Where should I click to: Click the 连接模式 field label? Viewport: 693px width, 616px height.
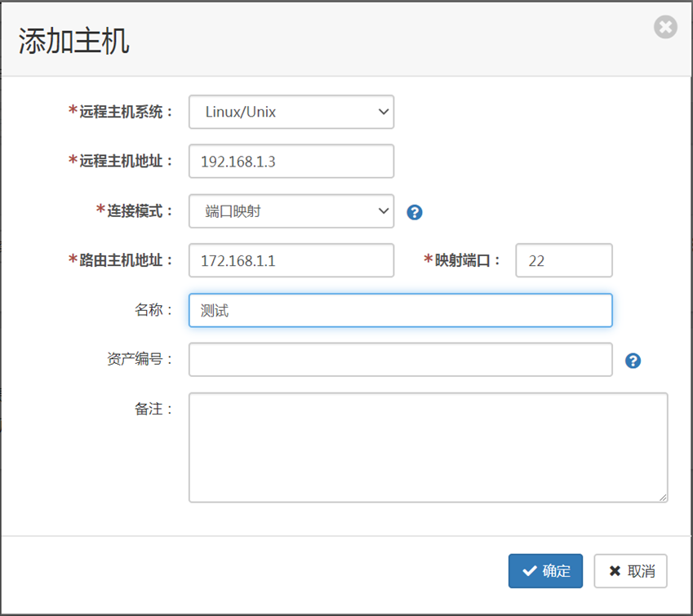click(x=135, y=211)
